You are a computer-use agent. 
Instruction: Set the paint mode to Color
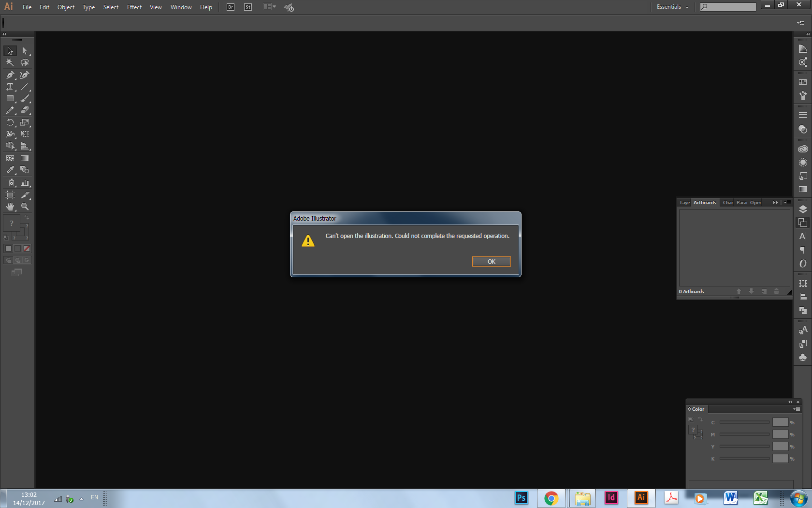point(8,248)
